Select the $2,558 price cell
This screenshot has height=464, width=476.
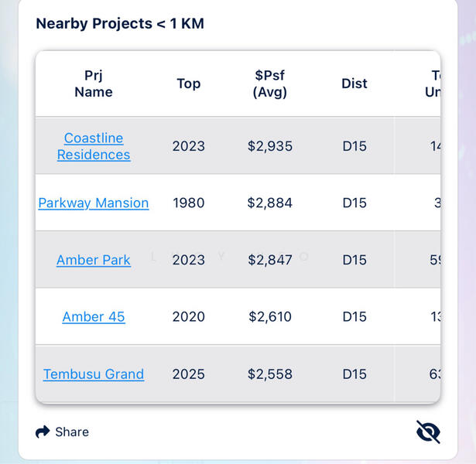[270, 374]
